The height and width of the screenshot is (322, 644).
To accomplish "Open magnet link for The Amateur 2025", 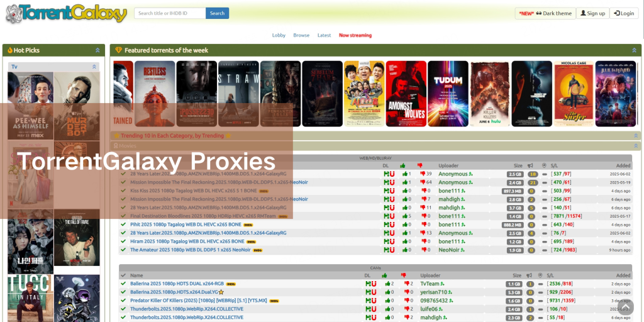I will click(392, 250).
